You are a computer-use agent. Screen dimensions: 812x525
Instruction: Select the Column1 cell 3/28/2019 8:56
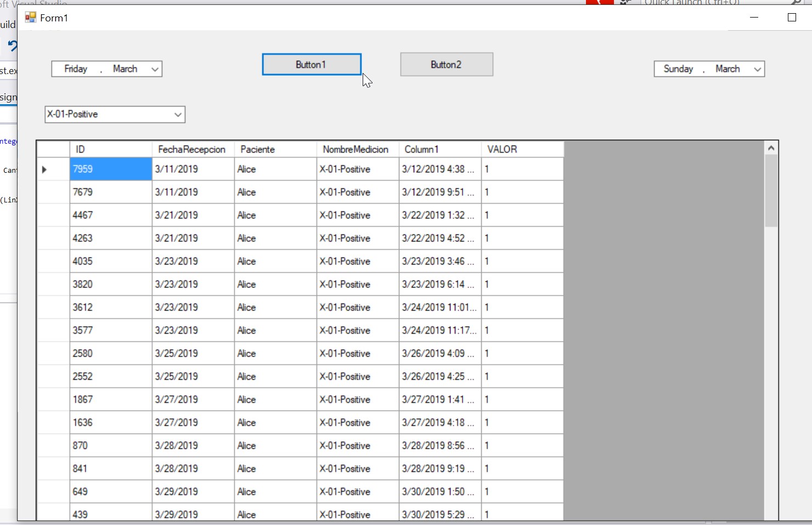pos(440,445)
